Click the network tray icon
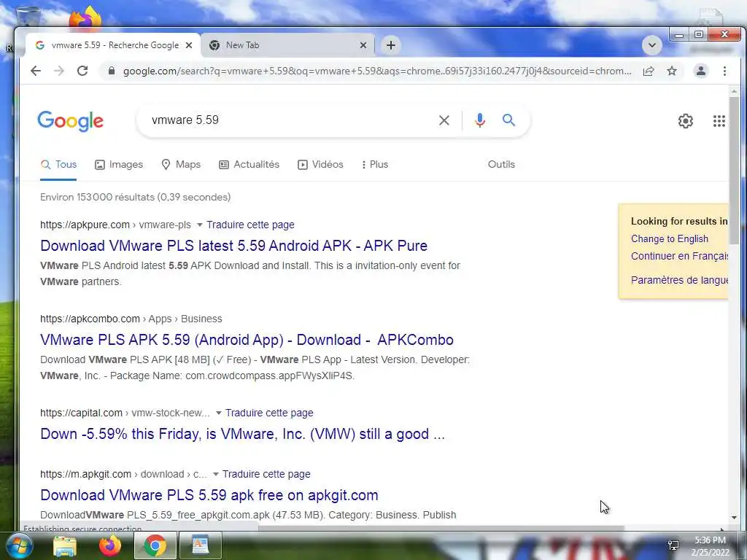This screenshot has height=560, width=747. pos(673,545)
